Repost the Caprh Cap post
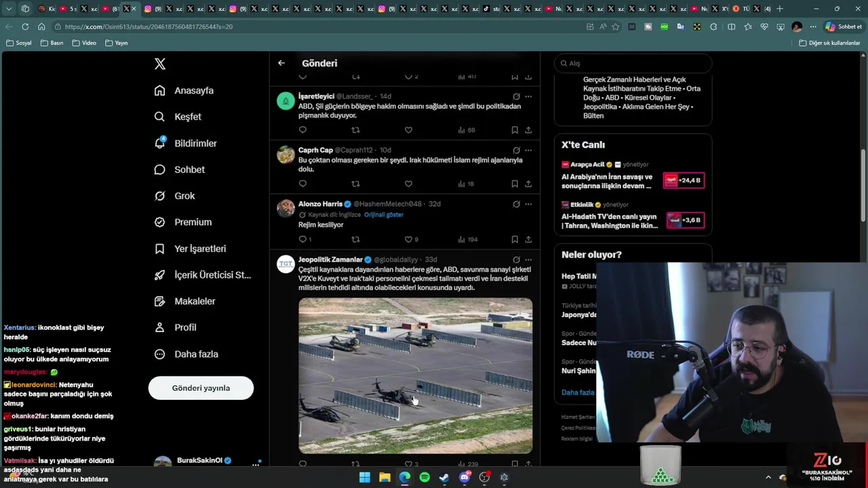 [355, 184]
